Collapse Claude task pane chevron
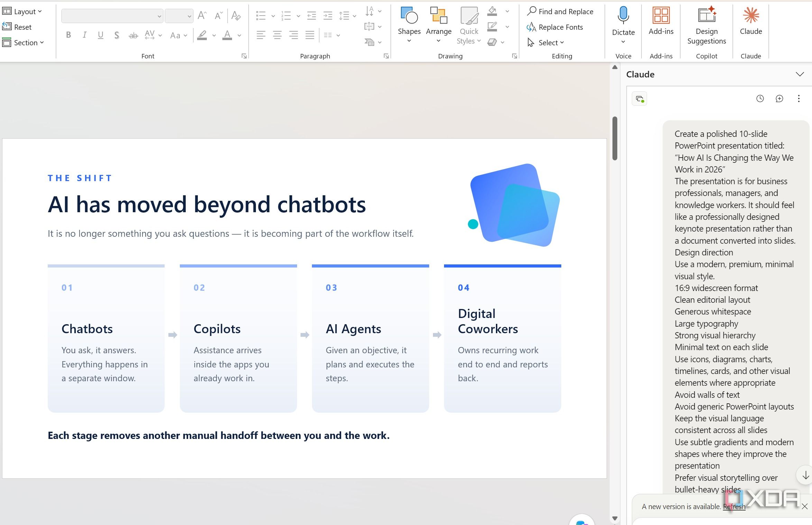812x525 pixels. [800, 74]
